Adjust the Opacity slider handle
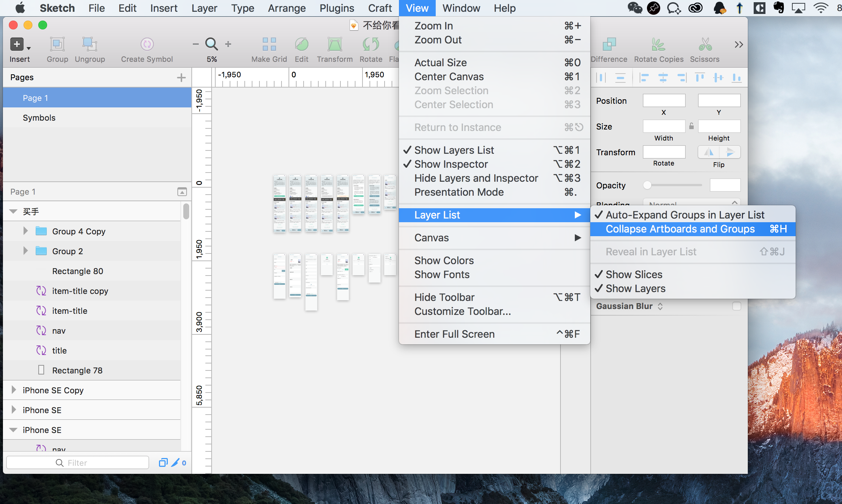 647,185
